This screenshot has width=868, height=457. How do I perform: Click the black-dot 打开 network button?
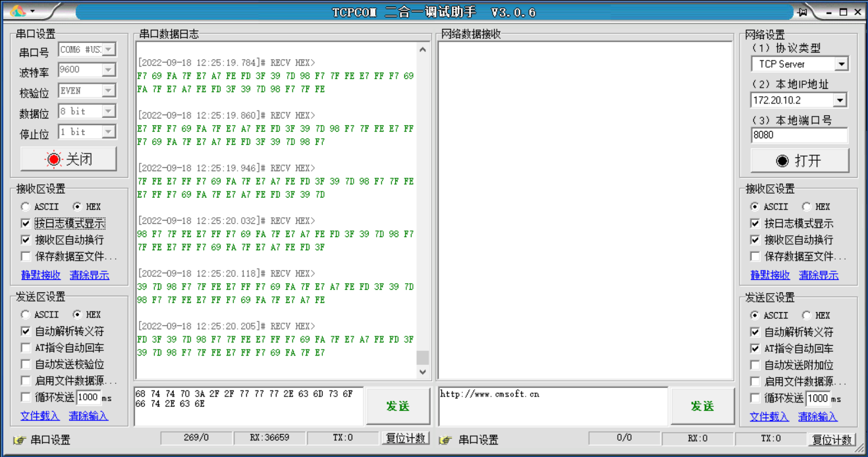coord(799,161)
